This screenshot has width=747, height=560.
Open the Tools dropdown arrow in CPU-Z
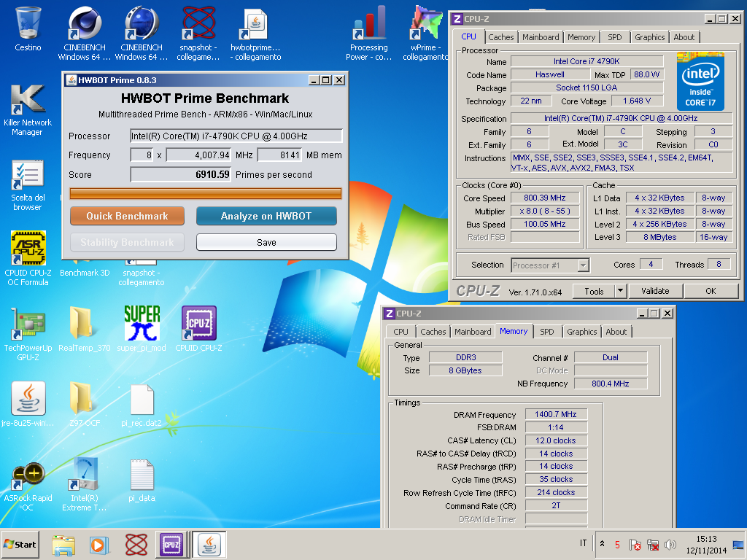coord(620,291)
